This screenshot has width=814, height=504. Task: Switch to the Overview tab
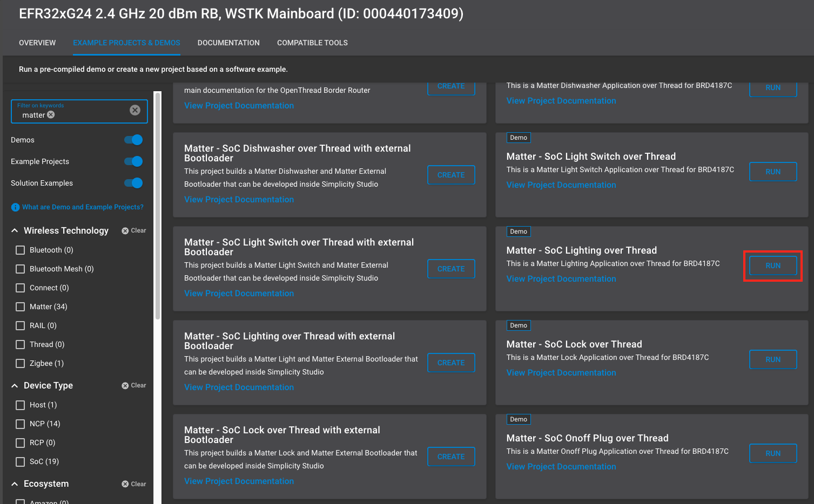coord(37,43)
